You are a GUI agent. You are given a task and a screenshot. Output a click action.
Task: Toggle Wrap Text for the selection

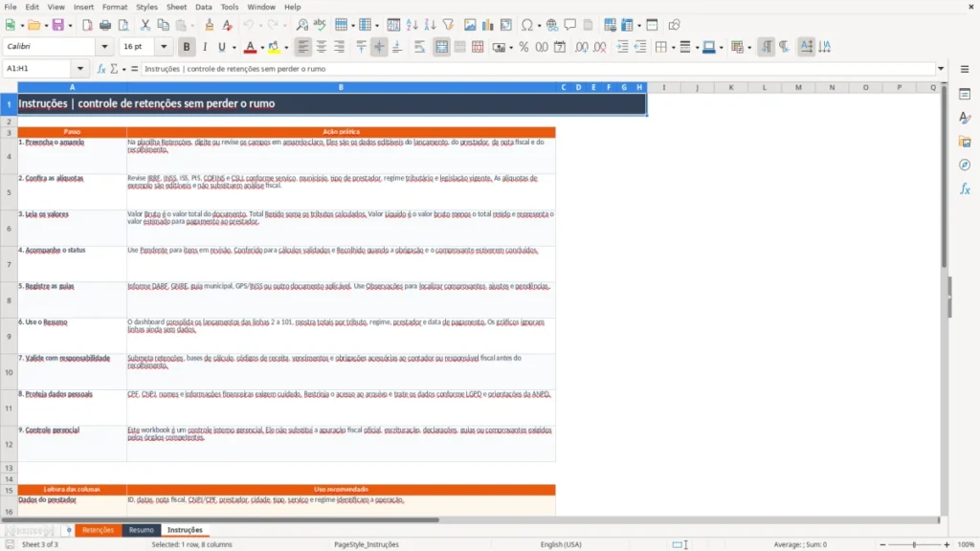click(419, 47)
